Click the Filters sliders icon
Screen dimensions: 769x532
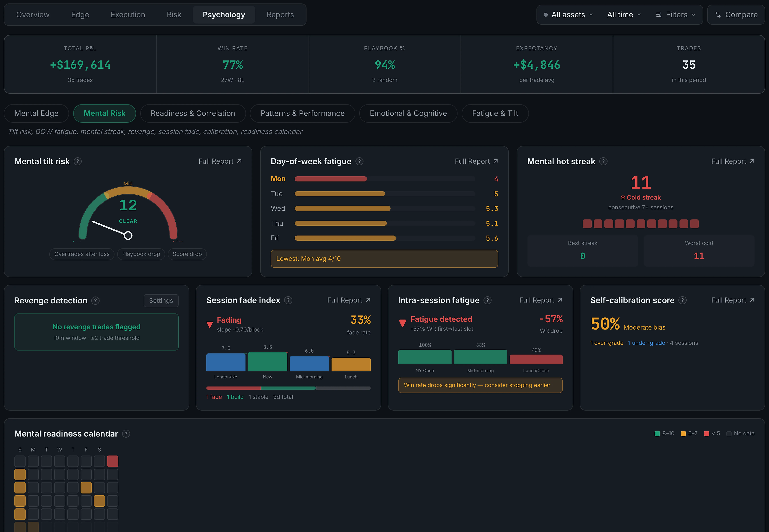(x=659, y=15)
